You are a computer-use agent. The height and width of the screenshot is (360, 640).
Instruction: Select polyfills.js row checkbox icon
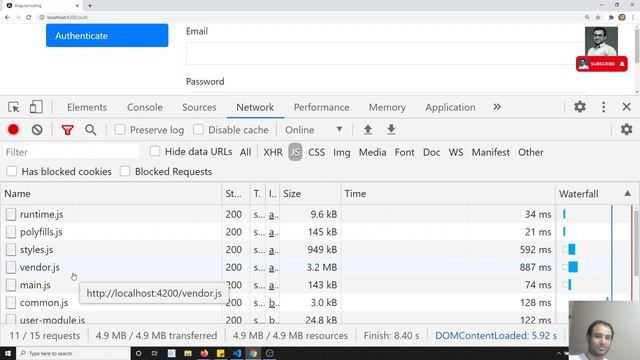tap(11, 232)
